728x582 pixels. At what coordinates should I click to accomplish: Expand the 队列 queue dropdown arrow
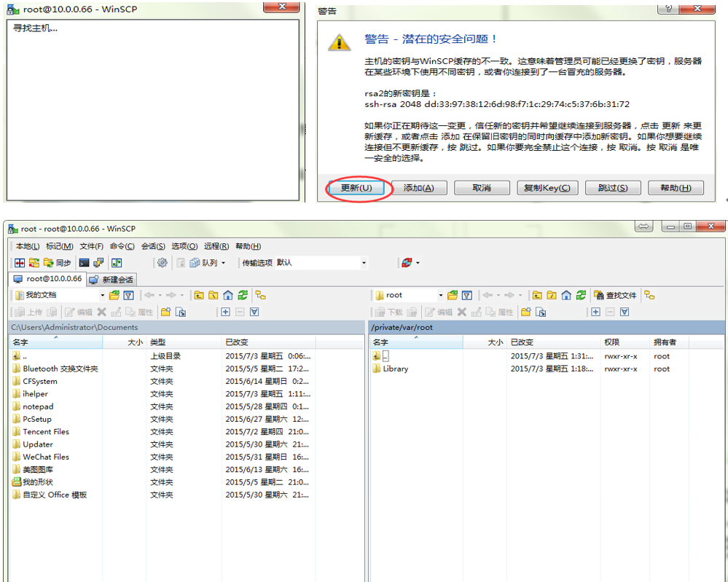coord(223,263)
